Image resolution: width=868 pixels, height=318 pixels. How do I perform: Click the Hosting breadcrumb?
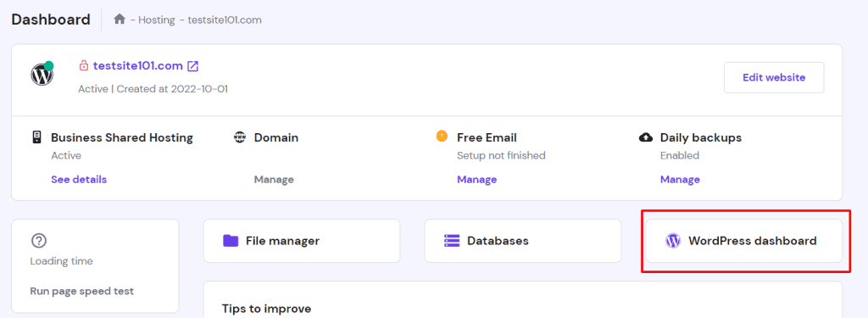(157, 20)
